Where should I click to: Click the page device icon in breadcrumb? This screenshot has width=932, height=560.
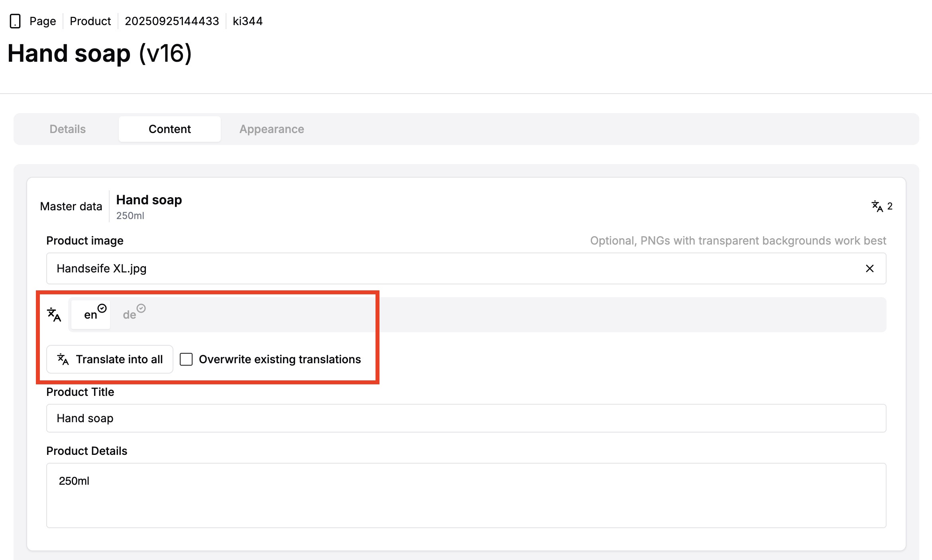click(15, 21)
